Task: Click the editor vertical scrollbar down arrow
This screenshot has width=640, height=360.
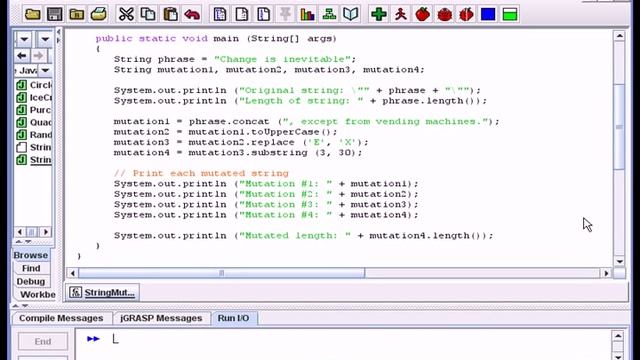Action: (620, 262)
